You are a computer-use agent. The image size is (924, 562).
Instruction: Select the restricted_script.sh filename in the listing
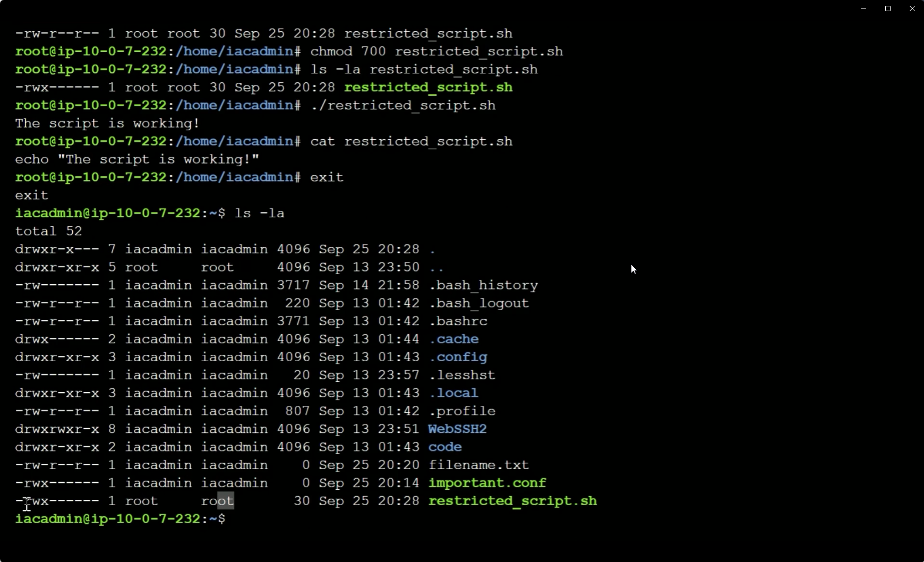[x=511, y=501]
